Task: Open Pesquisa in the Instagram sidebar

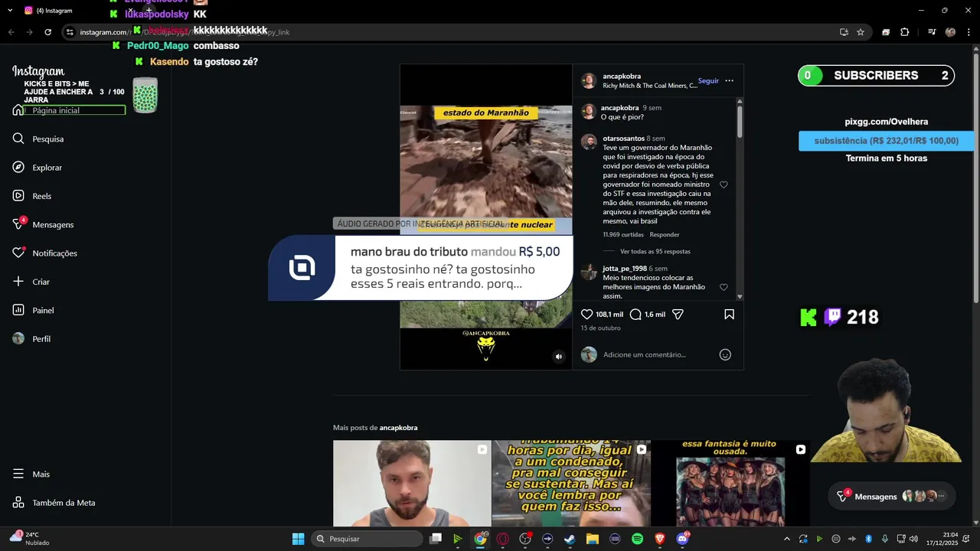Action: tap(38, 139)
